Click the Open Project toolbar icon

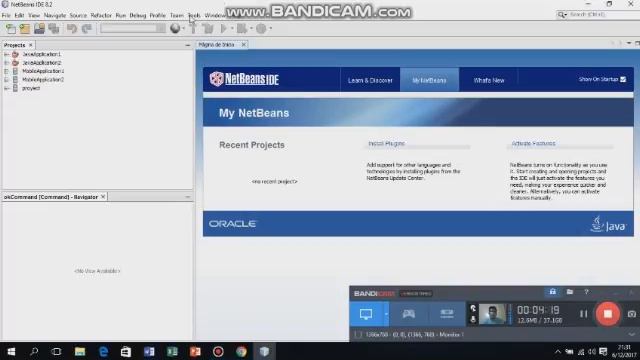[40, 29]
